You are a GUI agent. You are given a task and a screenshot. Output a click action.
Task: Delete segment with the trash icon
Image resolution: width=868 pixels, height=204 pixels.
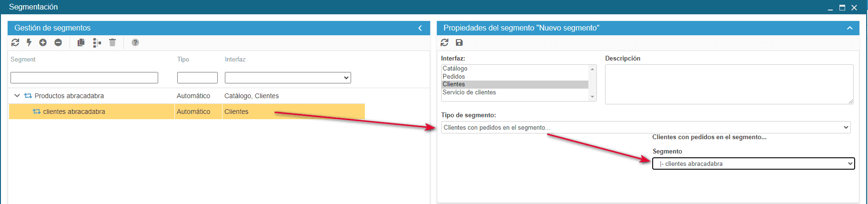112,42
